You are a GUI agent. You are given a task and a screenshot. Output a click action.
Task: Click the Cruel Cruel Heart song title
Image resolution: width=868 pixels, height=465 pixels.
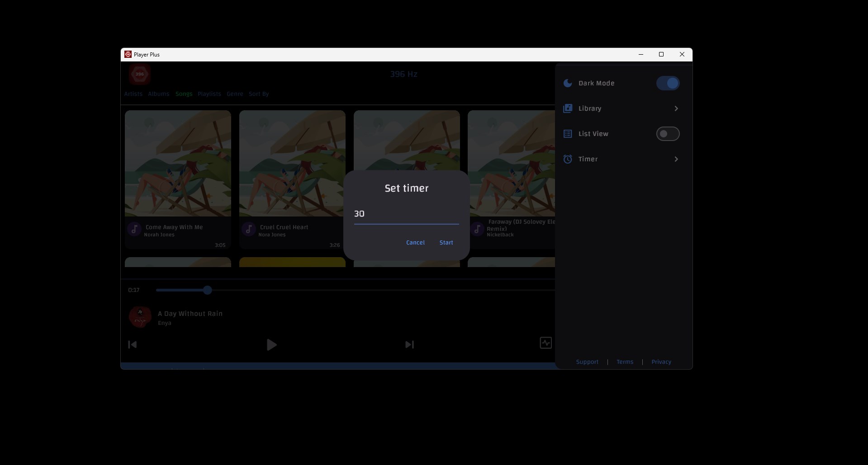(284, 227)
